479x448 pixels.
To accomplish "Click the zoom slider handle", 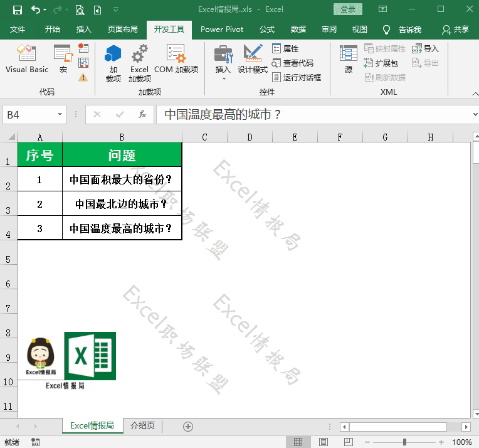I will [x=404, y=442].
